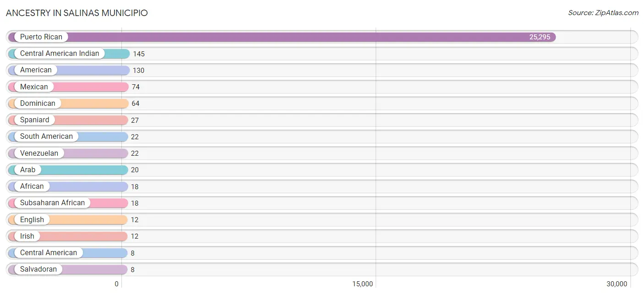Select the American ancestry label
This screenshot has height=295, width=644.
pyautogui.click(x=36, y=70)
